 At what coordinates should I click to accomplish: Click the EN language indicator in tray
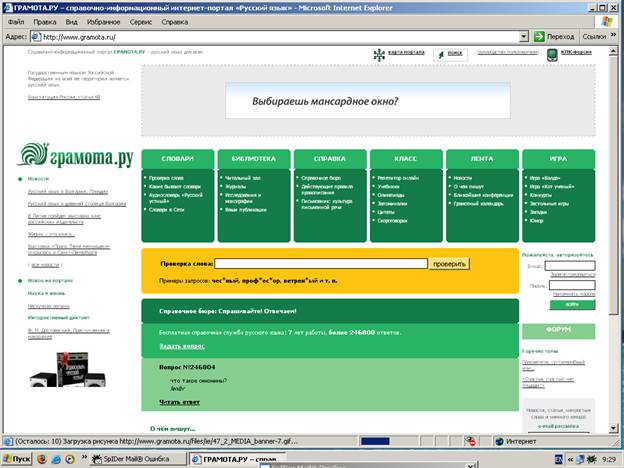coord(559,459)
